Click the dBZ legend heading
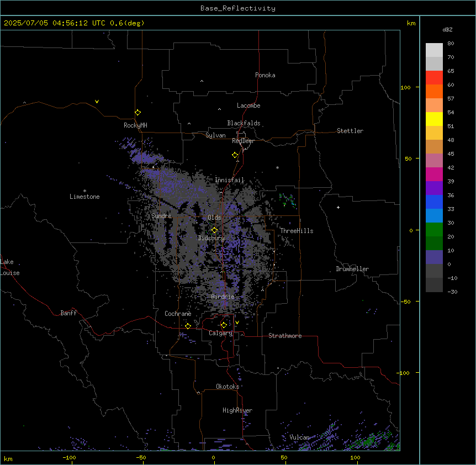Screen dimensions: 476x465 pyautogui.click(x=447, y=30)
